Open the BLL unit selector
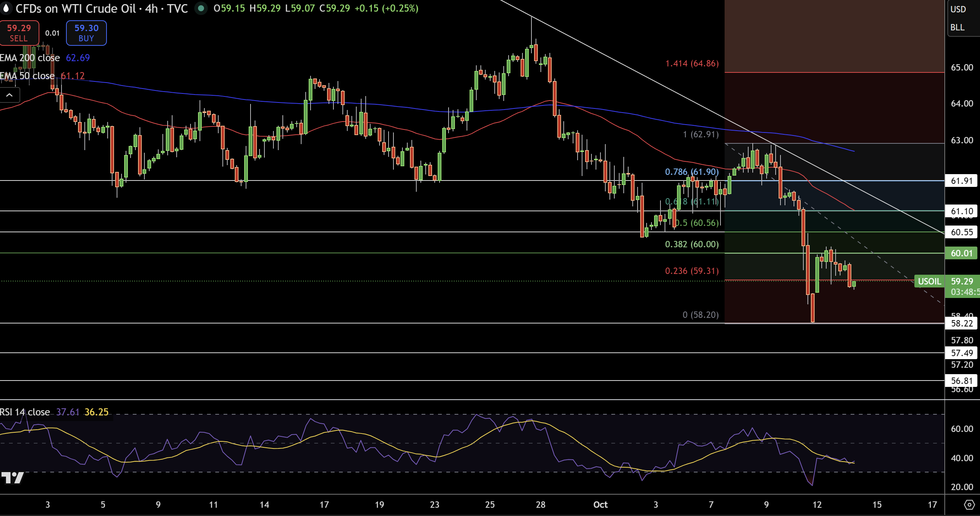980x516 pixels. click(957, 27)
